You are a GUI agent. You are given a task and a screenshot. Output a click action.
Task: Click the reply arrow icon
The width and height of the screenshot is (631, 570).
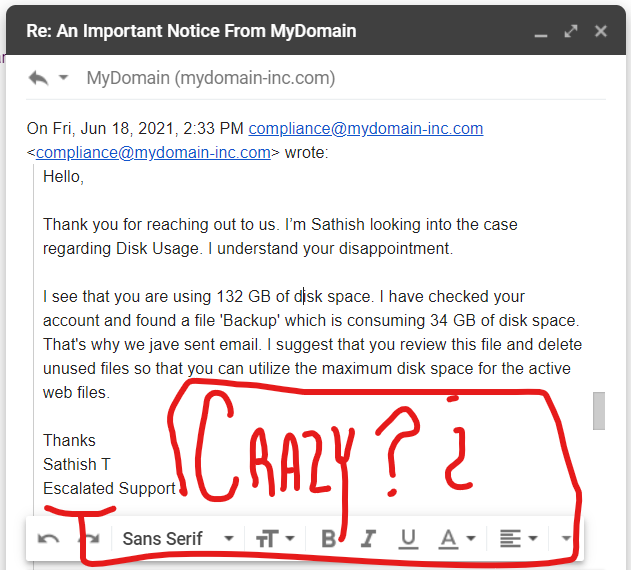(x=39, y=78)
